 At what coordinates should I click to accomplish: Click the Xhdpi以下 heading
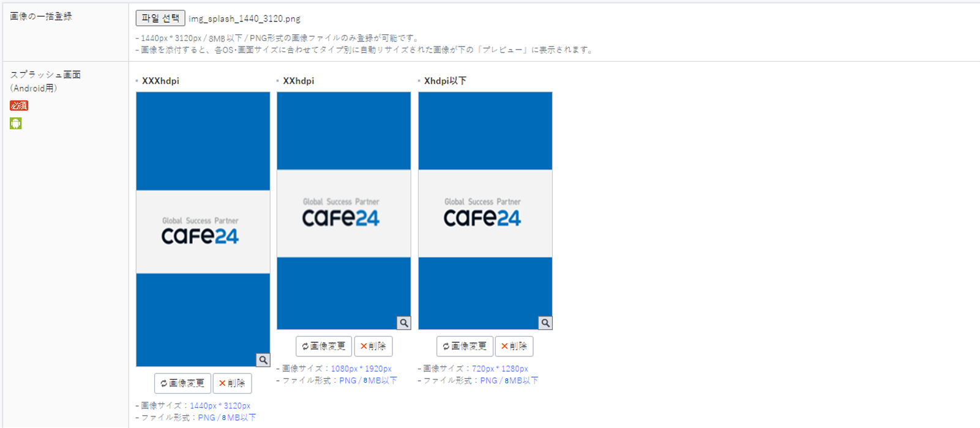tap(445, 81)
